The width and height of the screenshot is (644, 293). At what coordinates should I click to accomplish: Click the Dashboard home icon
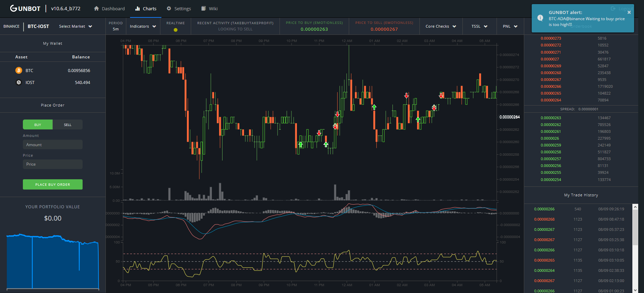click(97, 8)
